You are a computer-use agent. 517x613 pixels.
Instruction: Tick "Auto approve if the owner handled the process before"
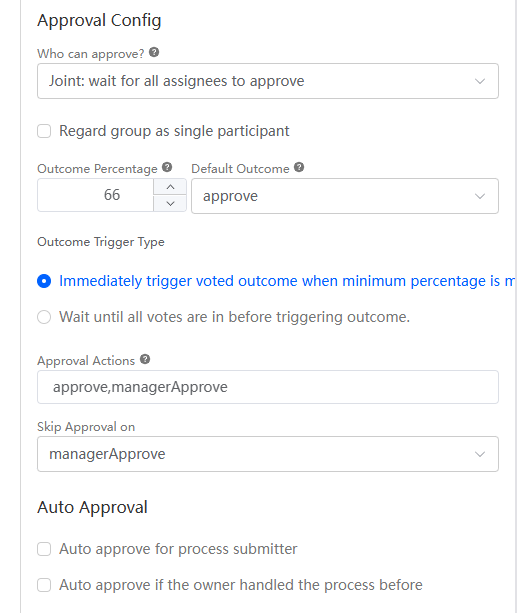point(44,585)
